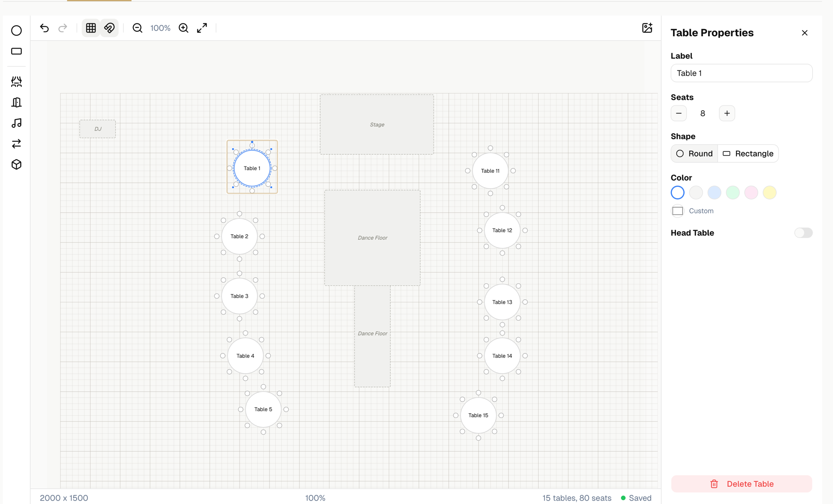Decrease seats with the minus stepper
Screen dimensions: 833x504
[x=678, y=113]
